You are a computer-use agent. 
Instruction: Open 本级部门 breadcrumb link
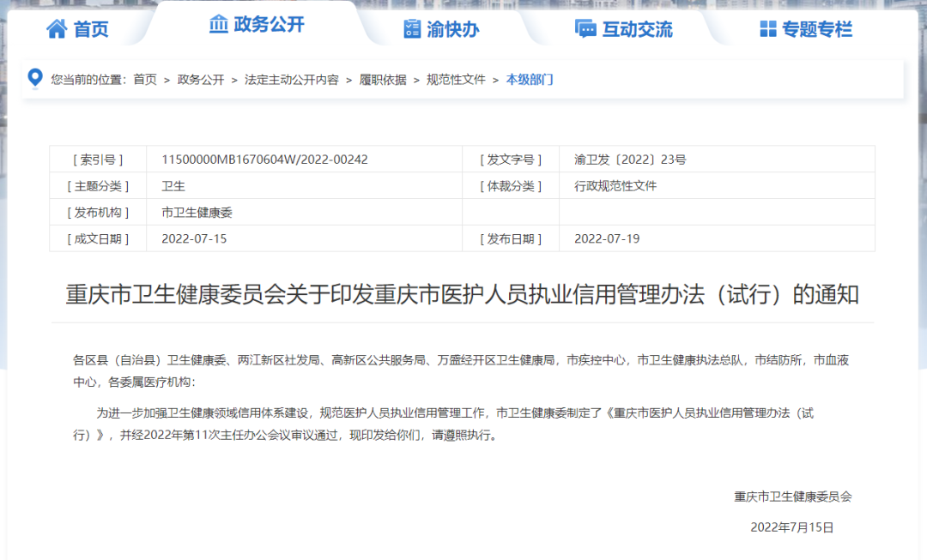click(529, 79)
